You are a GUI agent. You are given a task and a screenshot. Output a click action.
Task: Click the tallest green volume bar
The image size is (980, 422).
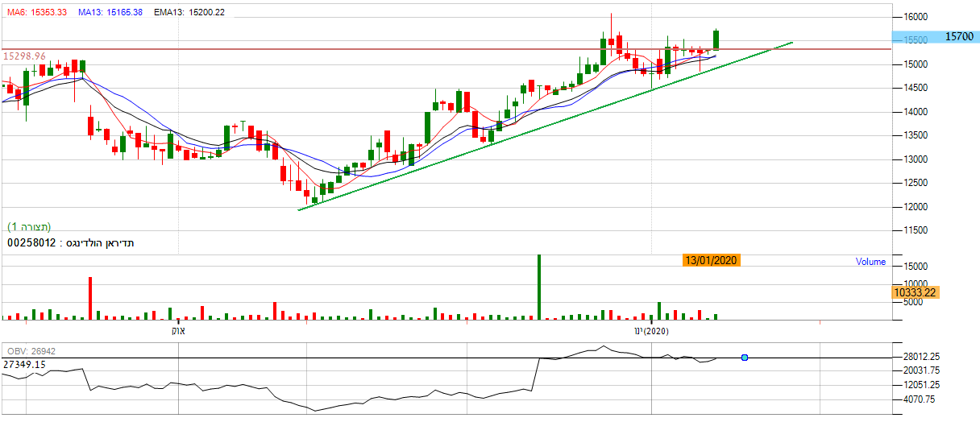538,287
